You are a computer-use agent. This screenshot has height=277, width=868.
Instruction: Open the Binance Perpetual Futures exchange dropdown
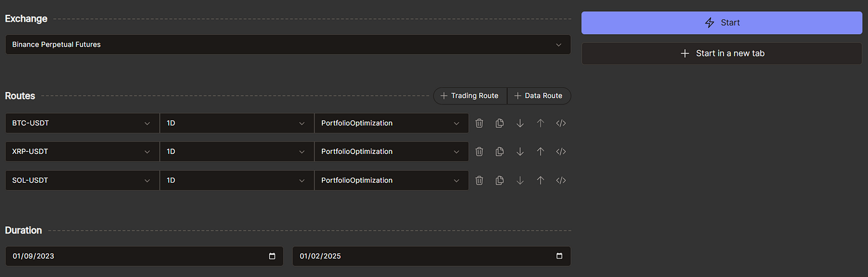288,44
